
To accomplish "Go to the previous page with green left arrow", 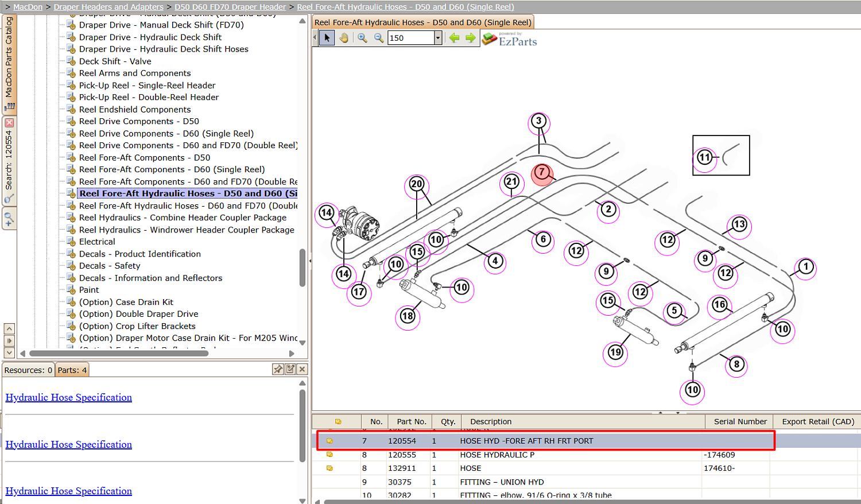I will point(454,38).
